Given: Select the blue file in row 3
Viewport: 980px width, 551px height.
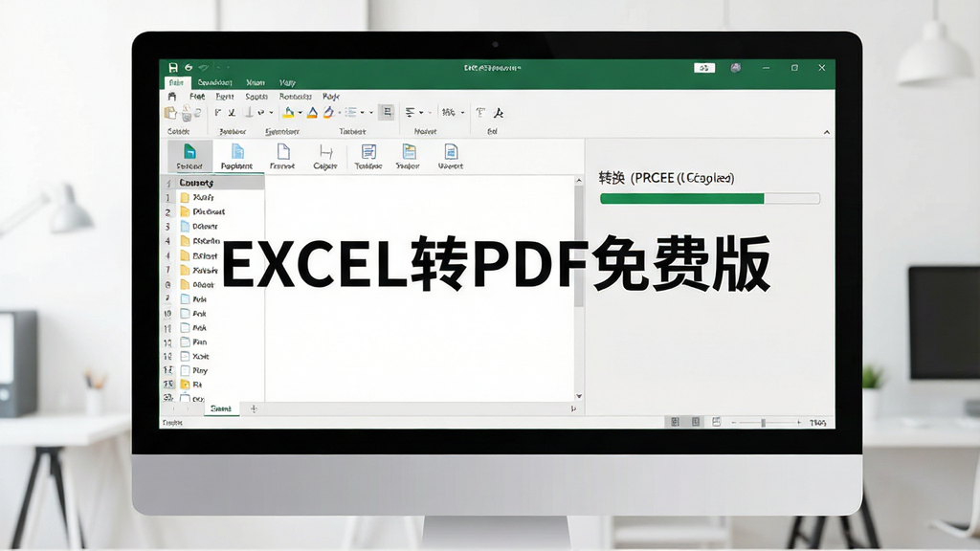Looking at the screenshot, I should (185, 226).
